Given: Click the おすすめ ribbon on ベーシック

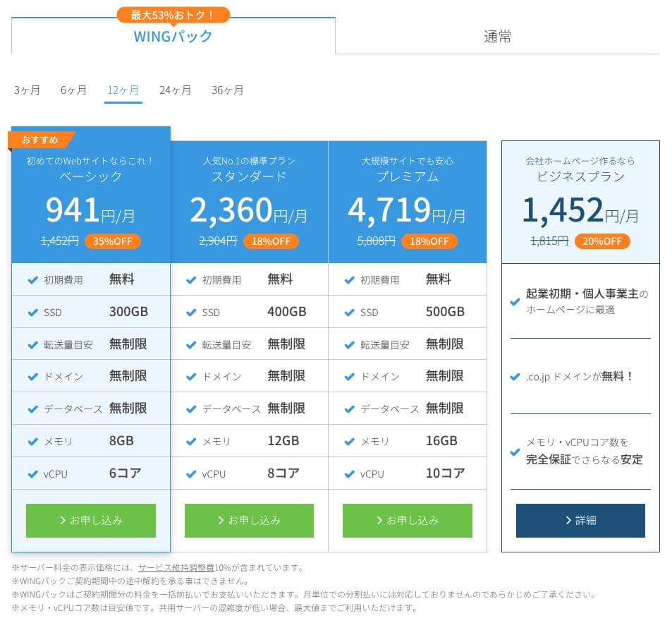Looking at the screenshot, I should click(40, 140).
